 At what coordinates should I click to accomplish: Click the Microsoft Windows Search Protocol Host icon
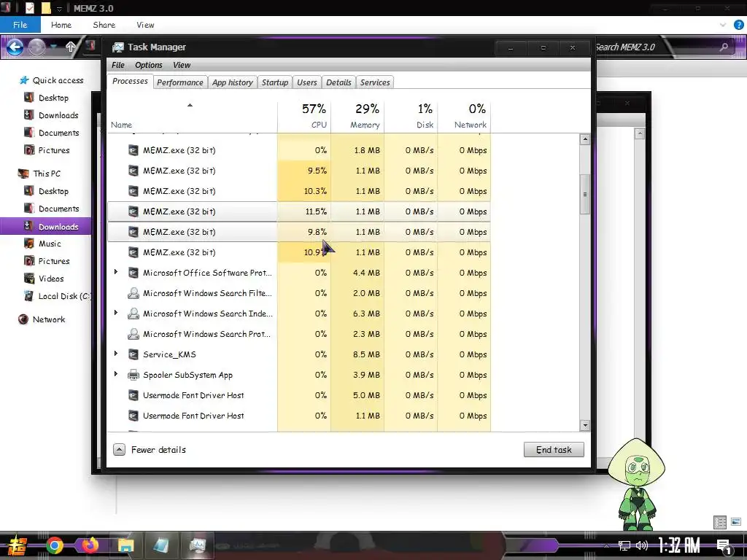coord(133,334)
